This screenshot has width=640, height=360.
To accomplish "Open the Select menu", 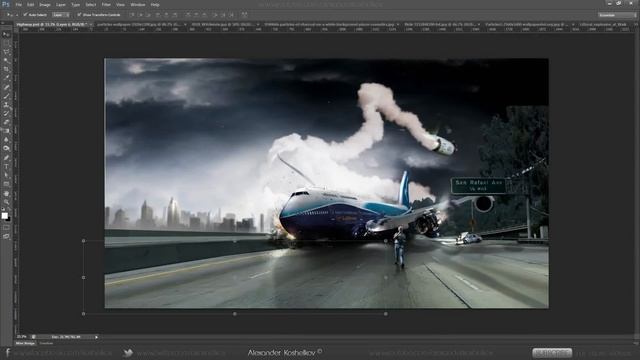I will tap(91, 5).
